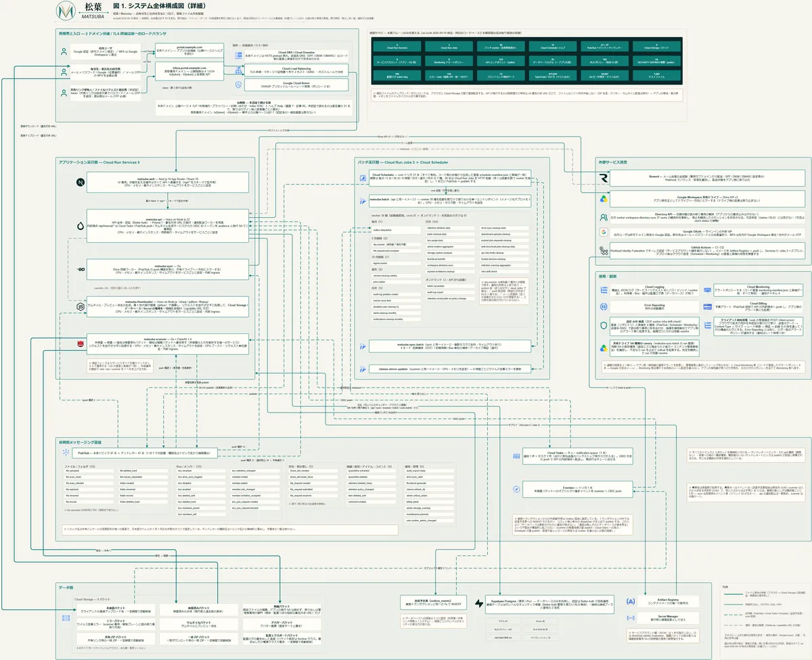This screenshot has height=660, width=812.
Task: Click the Next.js icon beside matsuba-web
Action: pos(80,183)
